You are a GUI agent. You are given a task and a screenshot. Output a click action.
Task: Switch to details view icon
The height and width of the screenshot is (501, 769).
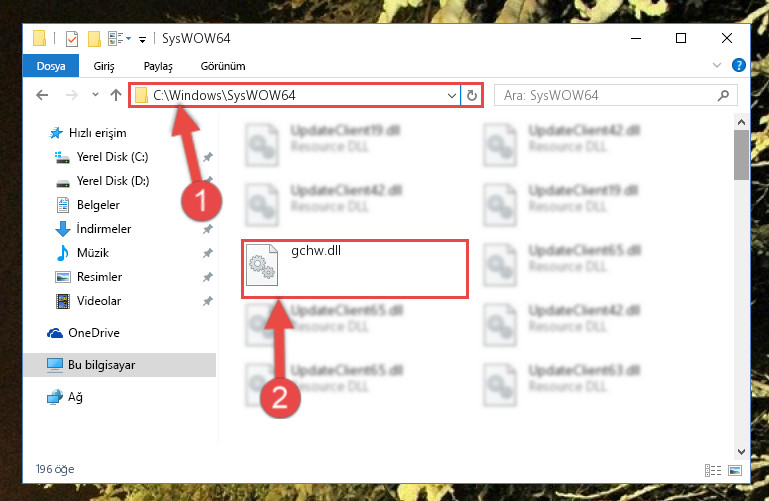click(x=713, y=471)
